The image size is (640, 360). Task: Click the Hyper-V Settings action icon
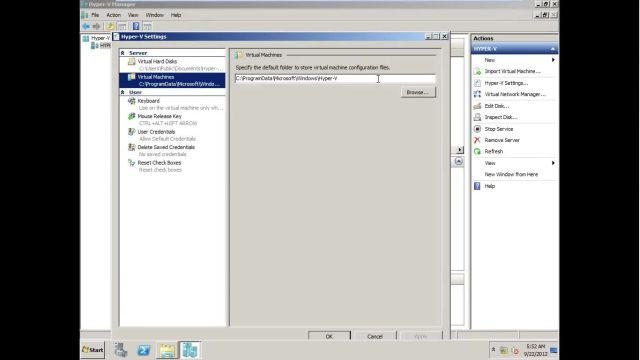click(x=477, y=83)
